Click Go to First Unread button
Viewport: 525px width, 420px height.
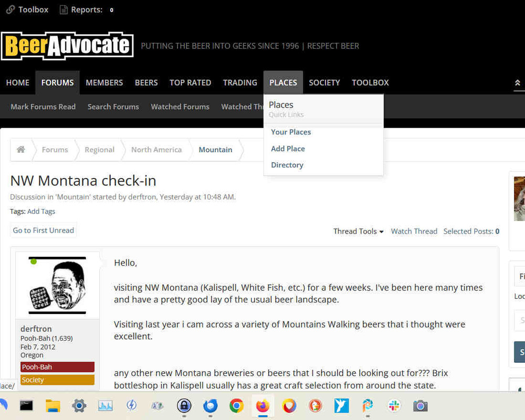(44, 230)
